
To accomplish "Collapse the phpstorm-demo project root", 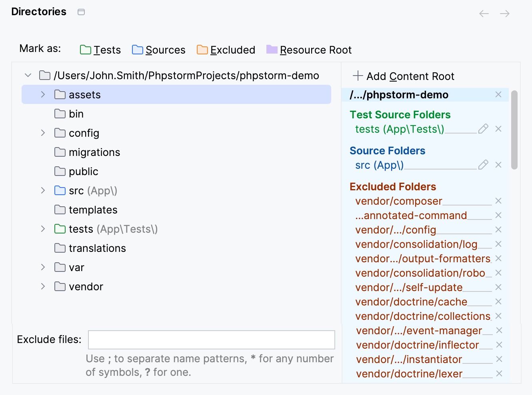I will pos(28,75).
